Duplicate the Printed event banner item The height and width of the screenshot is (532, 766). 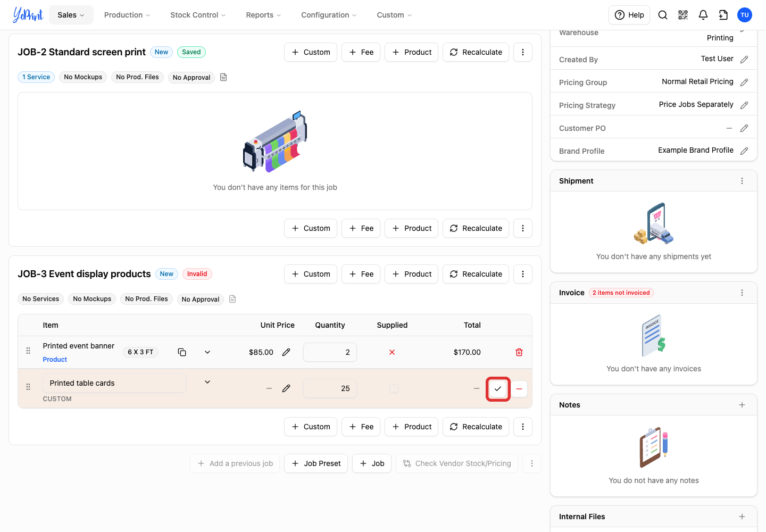click(x=182, y=352)
